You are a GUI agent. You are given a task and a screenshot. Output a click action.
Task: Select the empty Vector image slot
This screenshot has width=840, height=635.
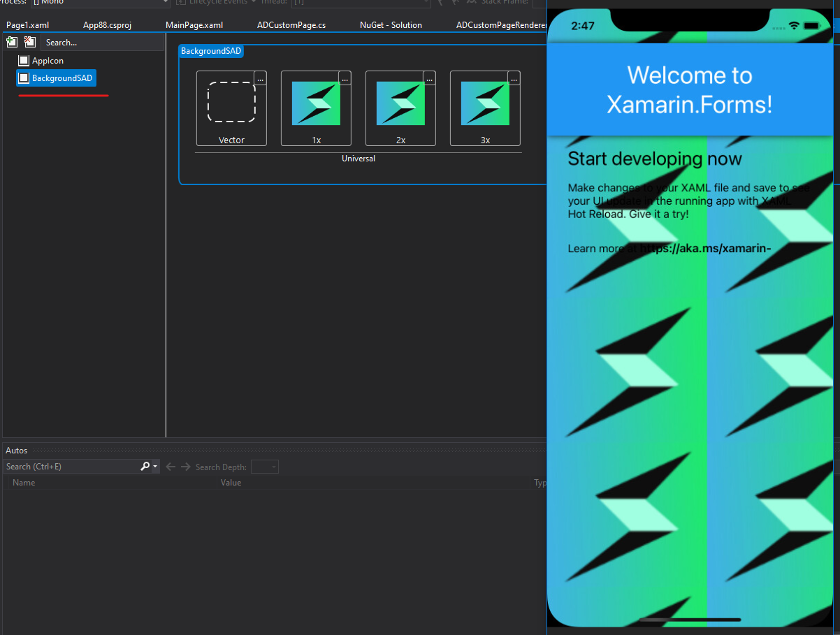231,102
